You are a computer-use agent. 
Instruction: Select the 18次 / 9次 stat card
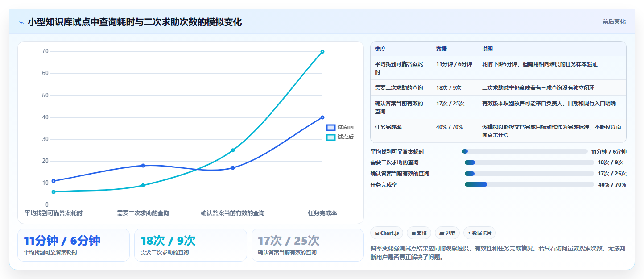190,245
